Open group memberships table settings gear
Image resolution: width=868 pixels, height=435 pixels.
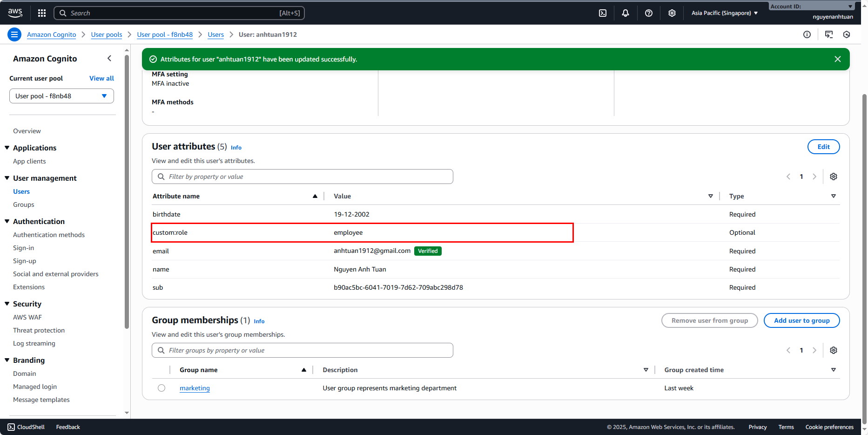click(x=834, y=350)
